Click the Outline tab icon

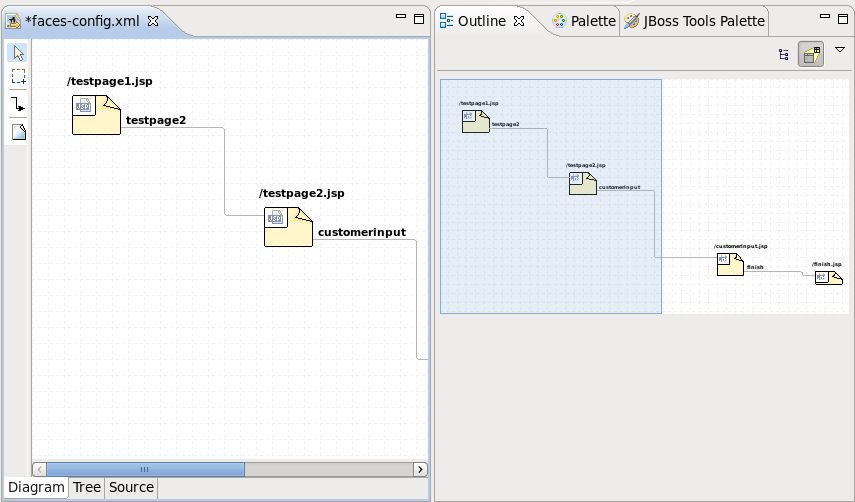point(446,21)
